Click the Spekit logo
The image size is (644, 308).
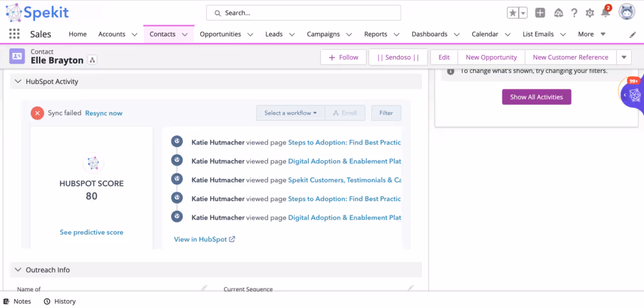[37, 13]
